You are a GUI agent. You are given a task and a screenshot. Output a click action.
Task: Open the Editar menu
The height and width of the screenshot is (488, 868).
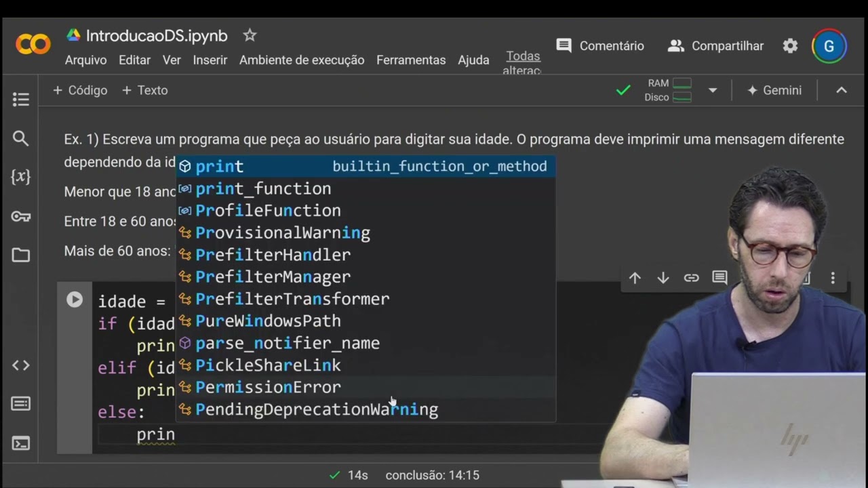(134, 60)
